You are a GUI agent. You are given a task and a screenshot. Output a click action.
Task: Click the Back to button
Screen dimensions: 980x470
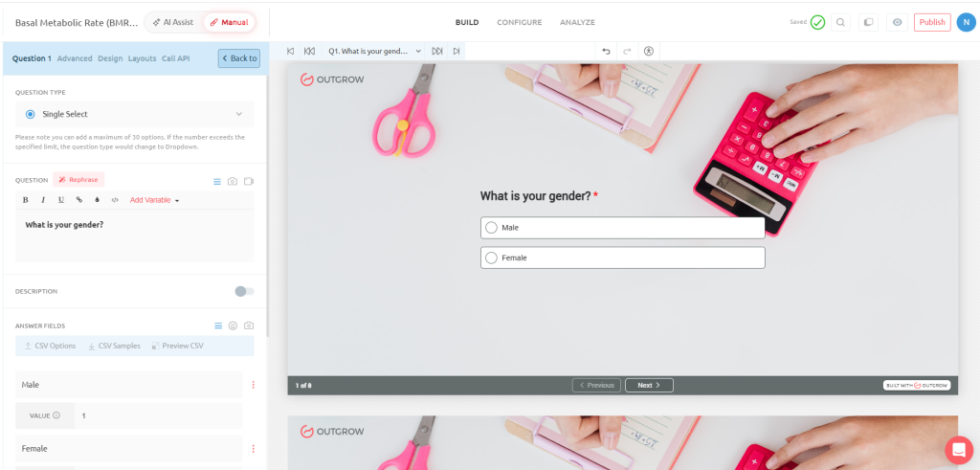click(x=239, y=58)
